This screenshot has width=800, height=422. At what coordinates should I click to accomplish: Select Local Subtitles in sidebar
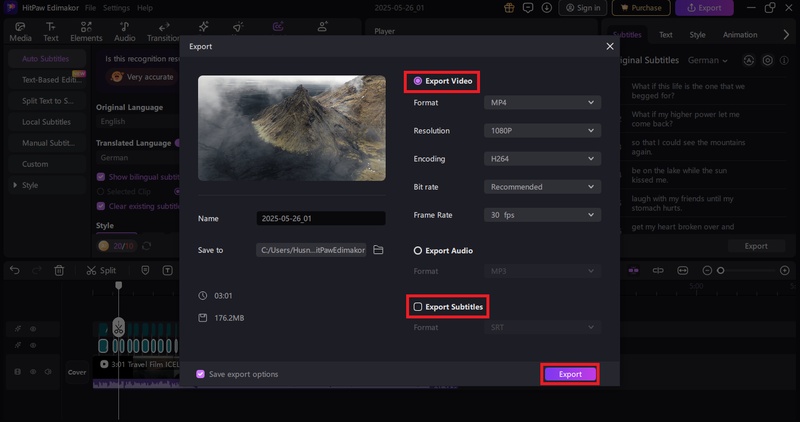(x=46, y=122)
